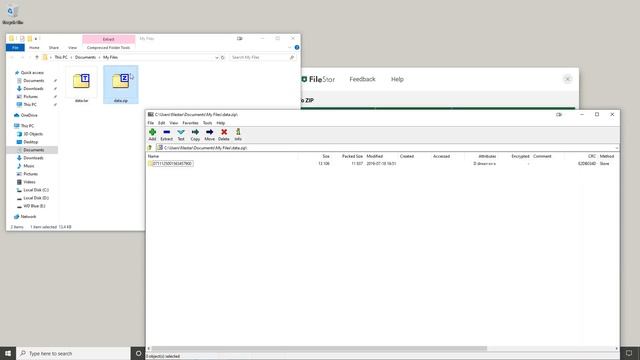Open OneDrive in navigation pane
Viewport: 640px width, 360px height.
[29, 116]
